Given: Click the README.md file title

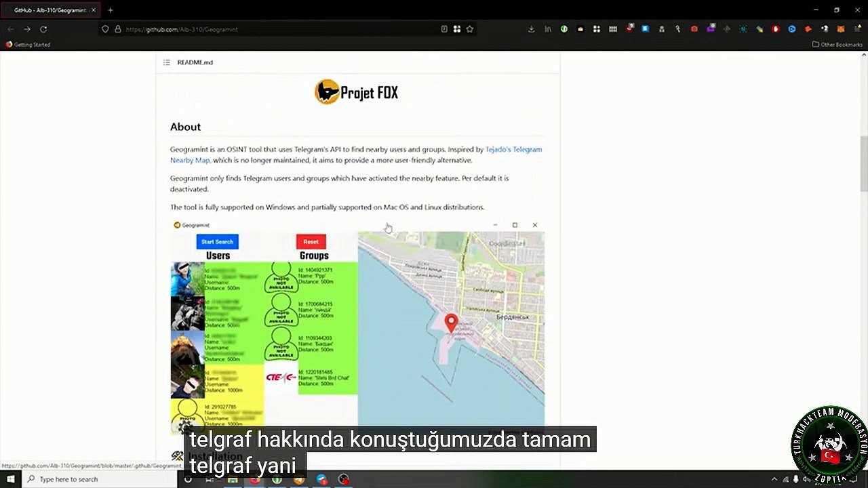Looking at the screenshot, I should point(195,62).
